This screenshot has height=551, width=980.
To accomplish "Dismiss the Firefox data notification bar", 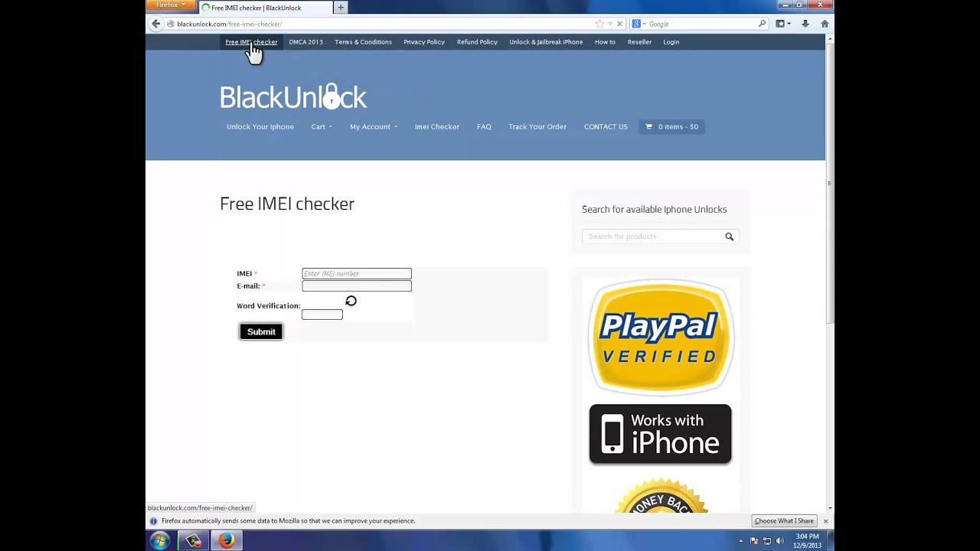I will (x=825, y=521).
